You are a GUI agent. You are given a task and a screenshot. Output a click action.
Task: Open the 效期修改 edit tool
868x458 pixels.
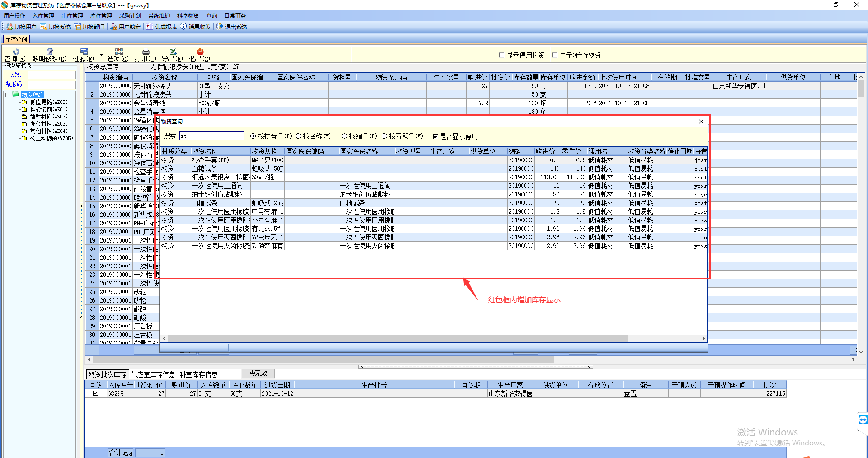point(49,51)
